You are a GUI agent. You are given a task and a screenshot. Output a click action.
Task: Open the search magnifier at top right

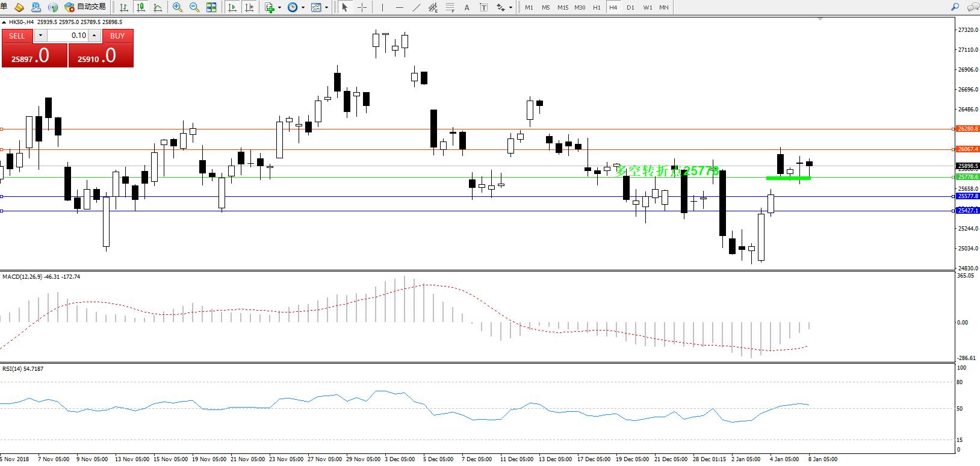[955, 7]
